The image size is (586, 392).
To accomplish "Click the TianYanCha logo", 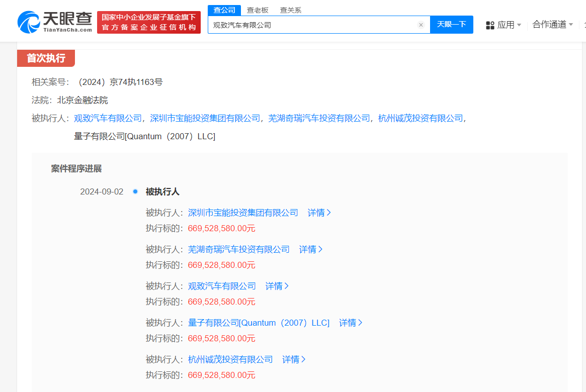I will pos(55,22).
